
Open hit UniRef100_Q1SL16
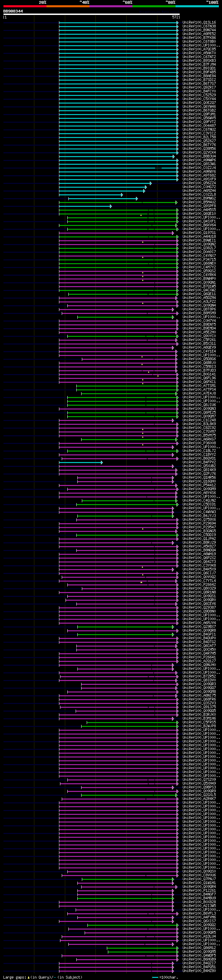click(x=199, y=23)
